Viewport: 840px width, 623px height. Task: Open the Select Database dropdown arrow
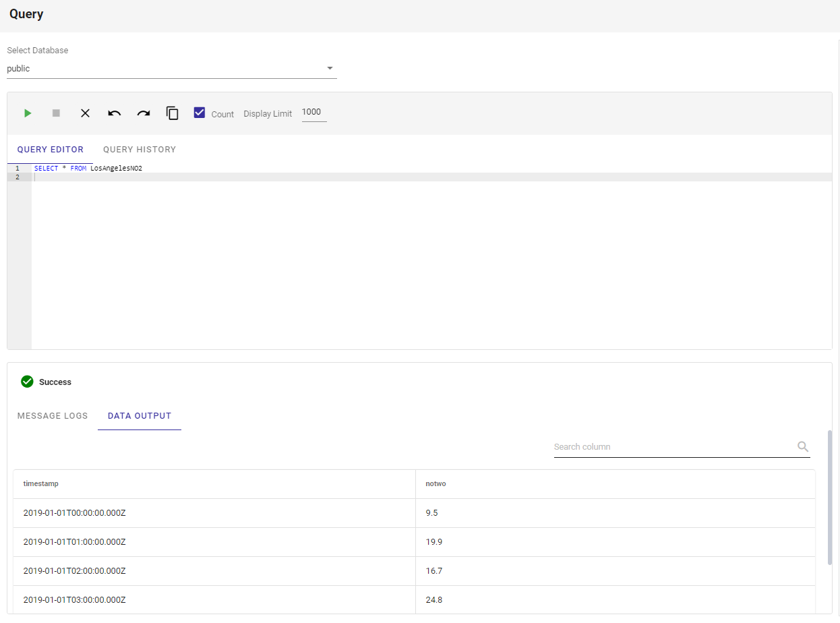pos(330,68)
